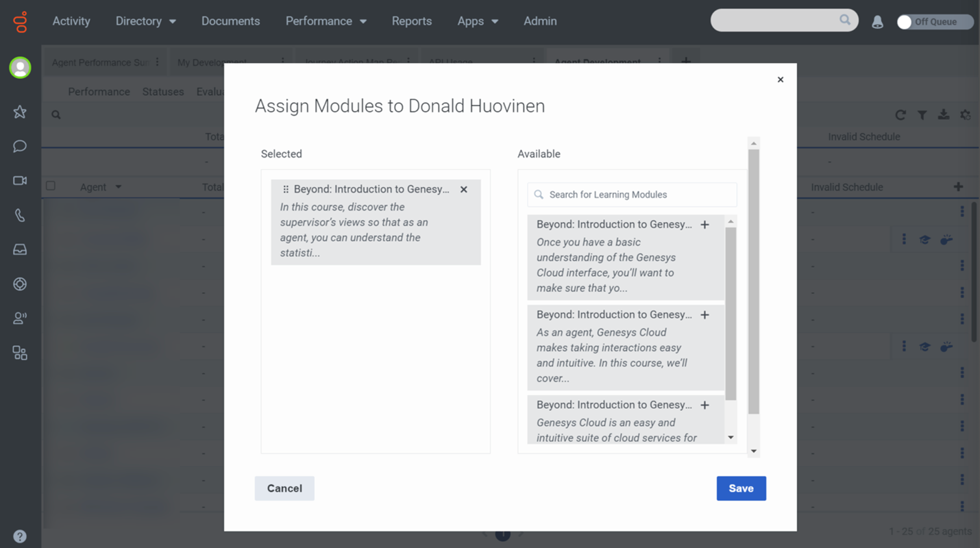Expand the Apps dropdown
The width and height of the screenshot is (980, 548).
tap(478, 21)
